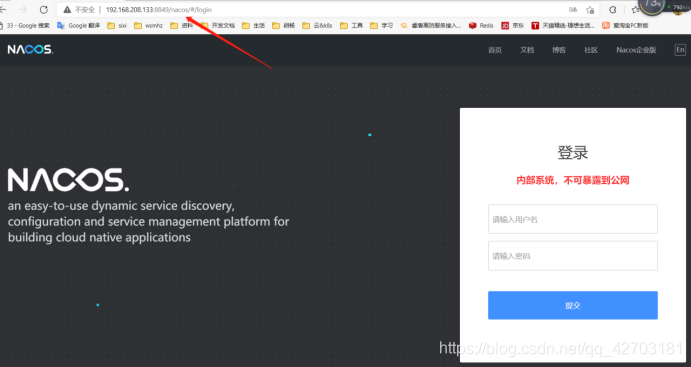Open the 工具 bookmark folder
This screenshot has height=367, width=691.
pyautogui.click(x=351, y=26)
